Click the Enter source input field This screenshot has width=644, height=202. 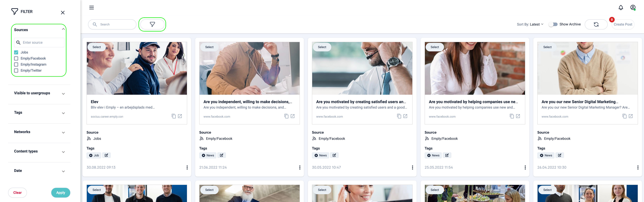click(x=39, y=43)
